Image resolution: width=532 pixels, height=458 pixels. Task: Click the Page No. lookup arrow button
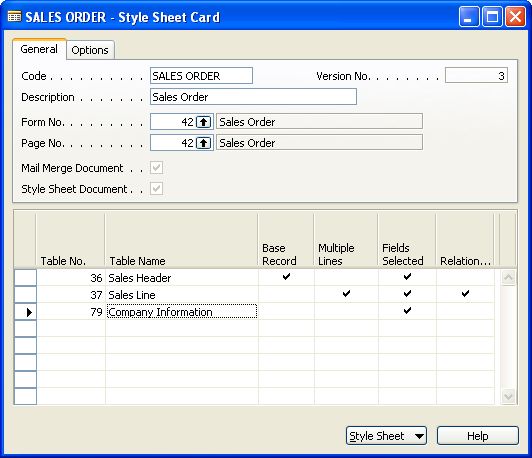pos(204,143)
